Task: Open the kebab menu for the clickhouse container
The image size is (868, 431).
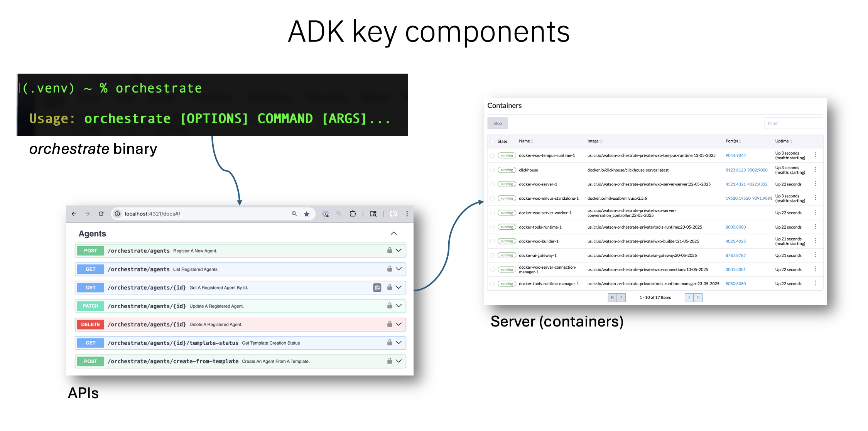Action: 815,170
